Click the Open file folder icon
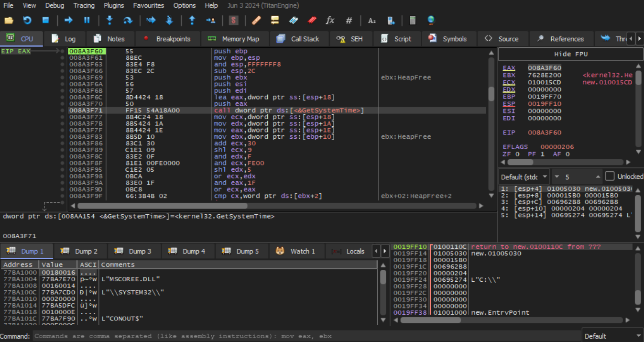The image size is (644, 342). pyautogui.click(x=9, y=20)
